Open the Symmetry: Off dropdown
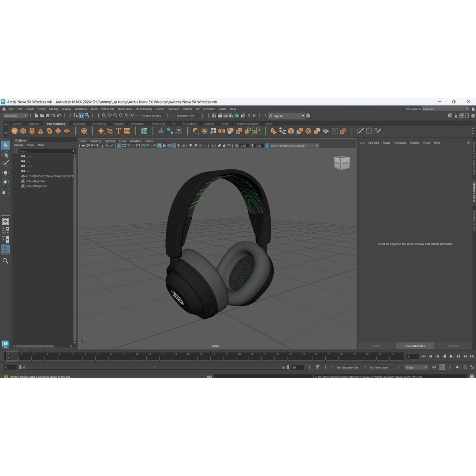The width and height of the screenshot is (476, 476). coord(188,115)
